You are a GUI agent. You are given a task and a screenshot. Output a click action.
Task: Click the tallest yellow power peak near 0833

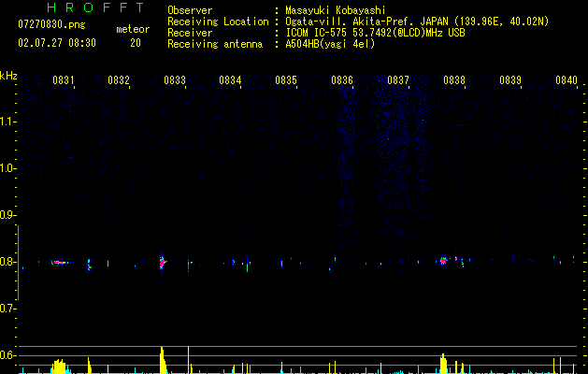tap(162, 360)
